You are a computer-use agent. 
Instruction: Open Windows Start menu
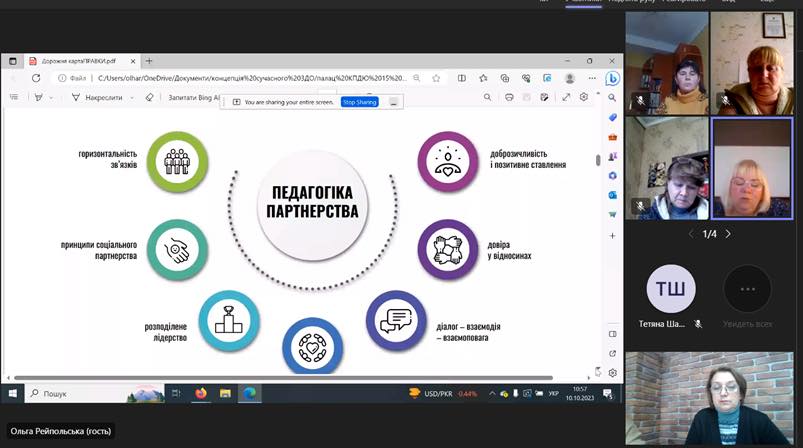tap(13, 393)
